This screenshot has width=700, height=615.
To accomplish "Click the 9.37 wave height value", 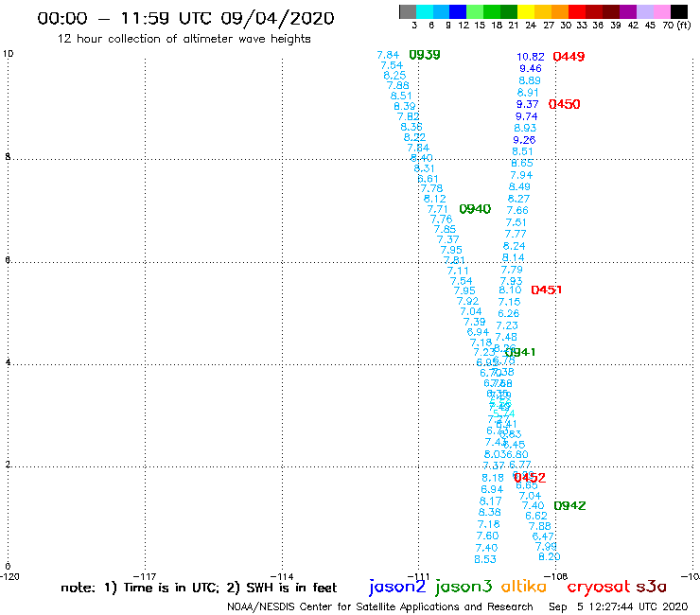I will tap(527, 104).
